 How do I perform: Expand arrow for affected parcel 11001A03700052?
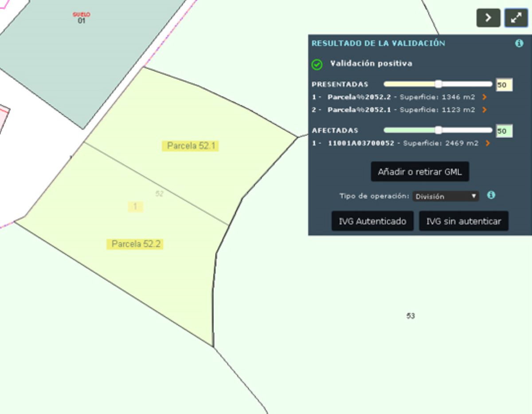[x=488, y=143]
